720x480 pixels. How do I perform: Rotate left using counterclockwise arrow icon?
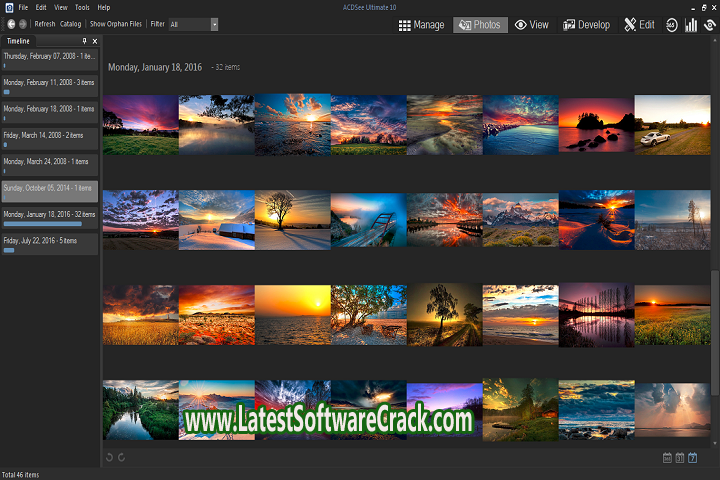(x=109, y=457)
